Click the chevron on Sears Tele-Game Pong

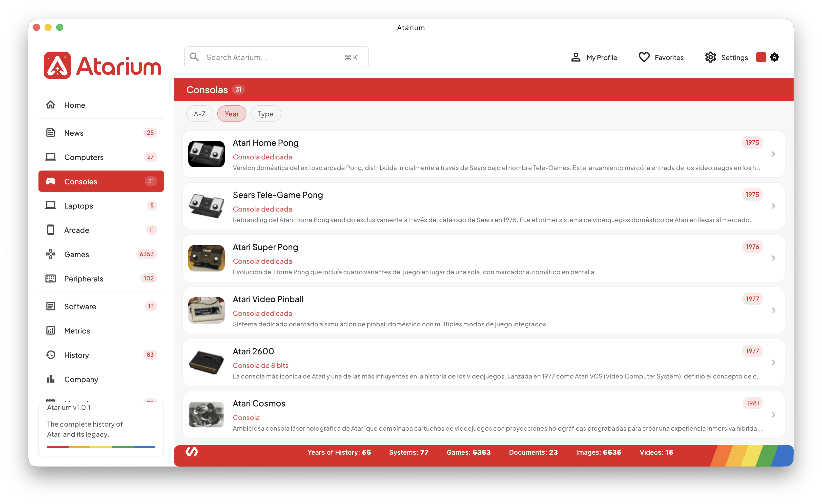[x=773, y=206]
